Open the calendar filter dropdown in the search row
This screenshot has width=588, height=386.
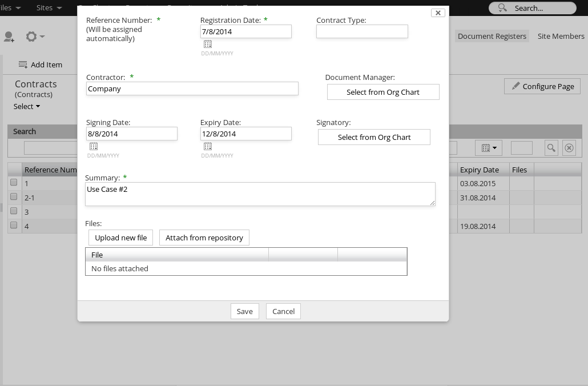coord(488,148)
